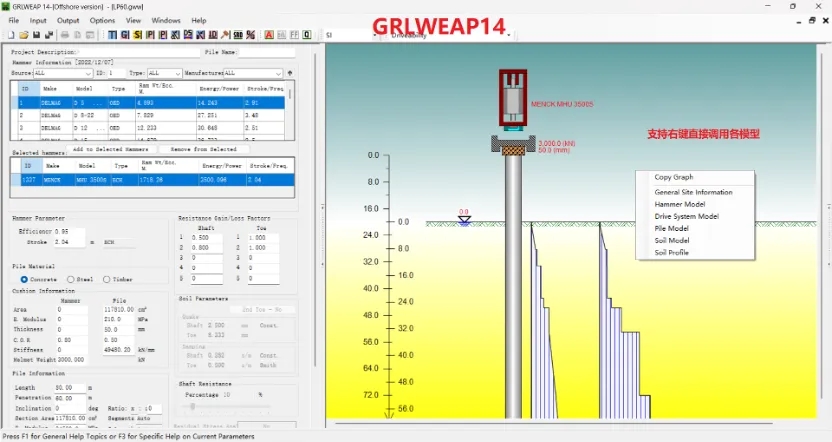Image resolution: width=832 pixels, height=442 pixels.
Task: Click the yellow SI toolbar icon
Action: pyautogui.click(x=137, y=35)
